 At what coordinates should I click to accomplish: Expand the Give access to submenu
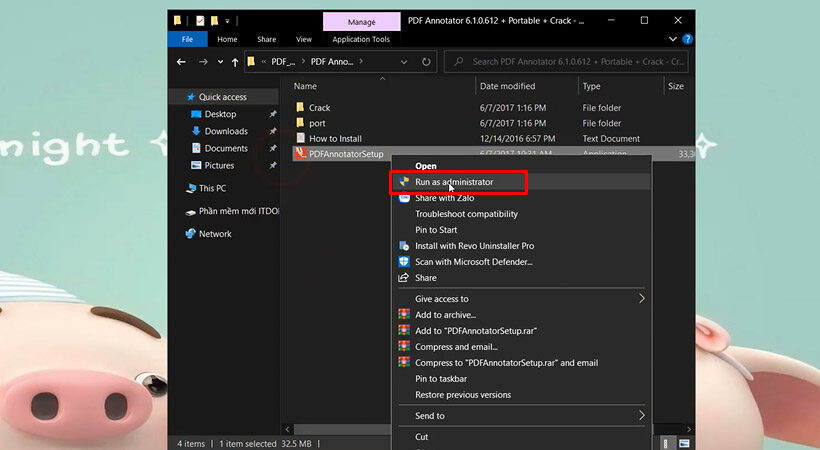click(641, 299)
